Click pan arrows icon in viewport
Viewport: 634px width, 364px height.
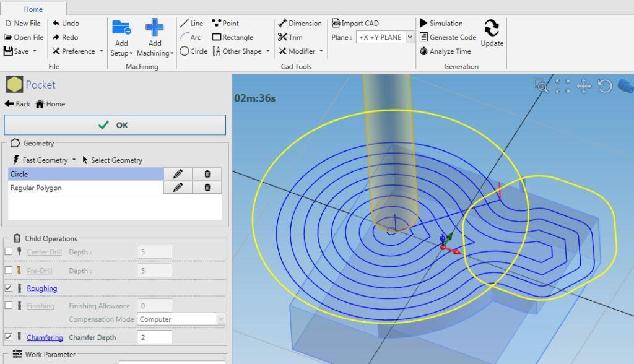pyautogui.click(x=584, y=86)
